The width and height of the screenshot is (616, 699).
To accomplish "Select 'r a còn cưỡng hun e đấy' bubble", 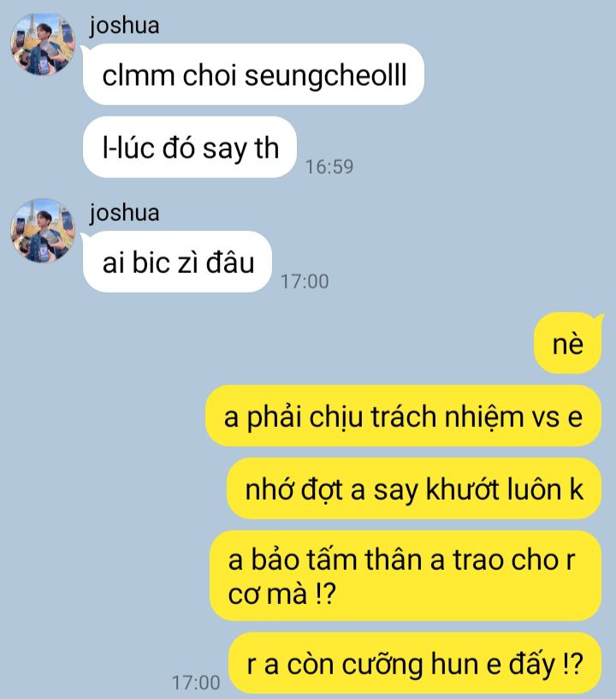I will click(415, 663).
